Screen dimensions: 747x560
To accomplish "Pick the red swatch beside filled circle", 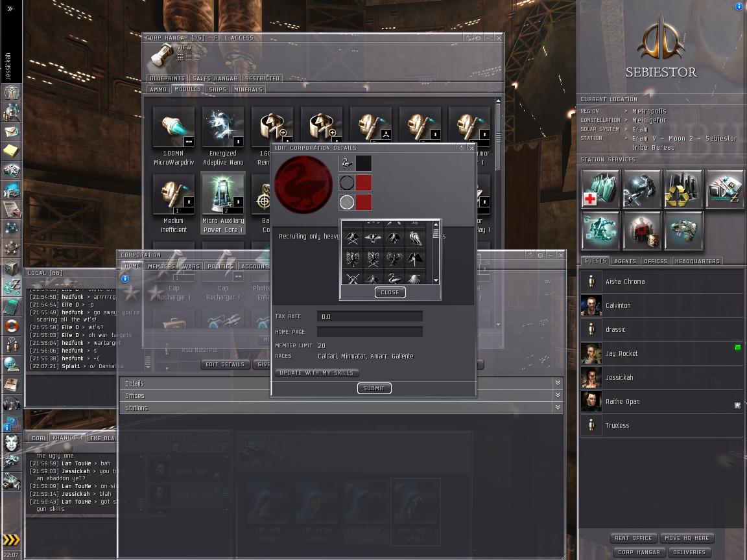I will pos(364,202).
